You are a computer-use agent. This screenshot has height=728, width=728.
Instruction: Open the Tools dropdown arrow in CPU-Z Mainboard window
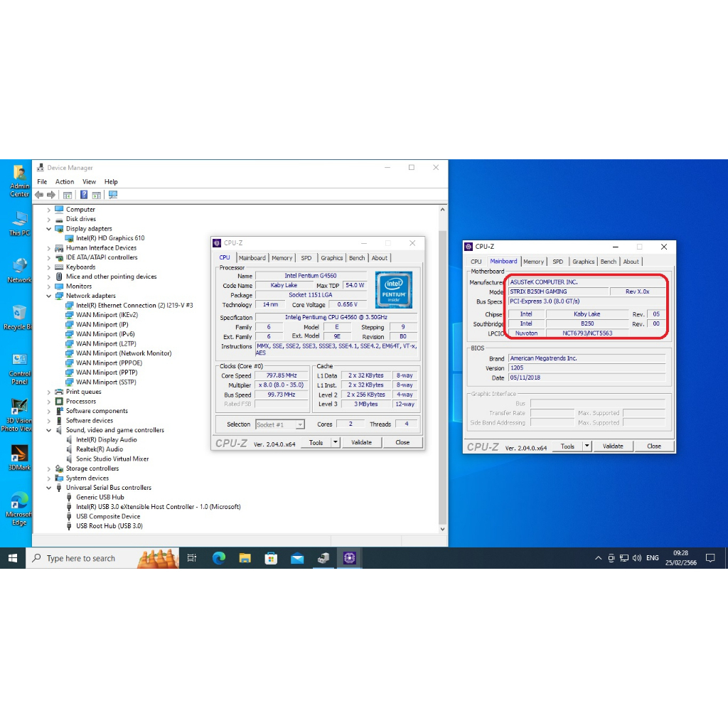pyautogui.click(x=587, y=446)
